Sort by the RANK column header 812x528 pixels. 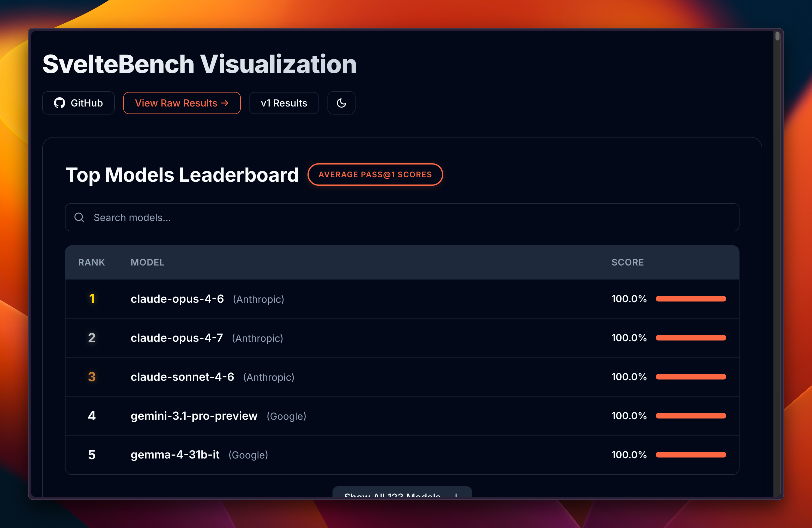click(91, 262)
